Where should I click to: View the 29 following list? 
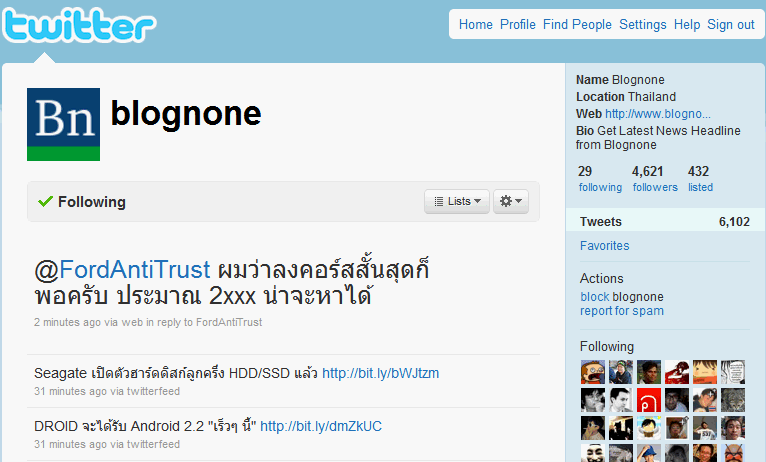pos(600,179)
